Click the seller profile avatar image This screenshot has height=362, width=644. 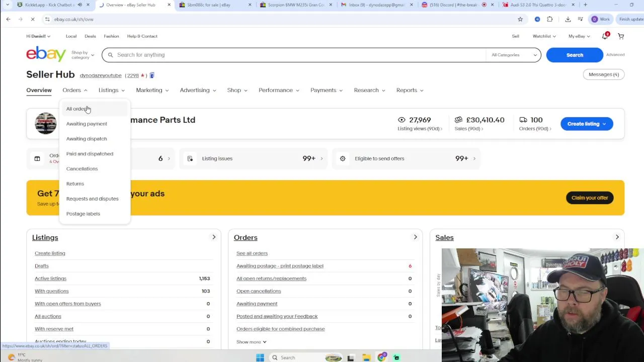click(46, 123)
